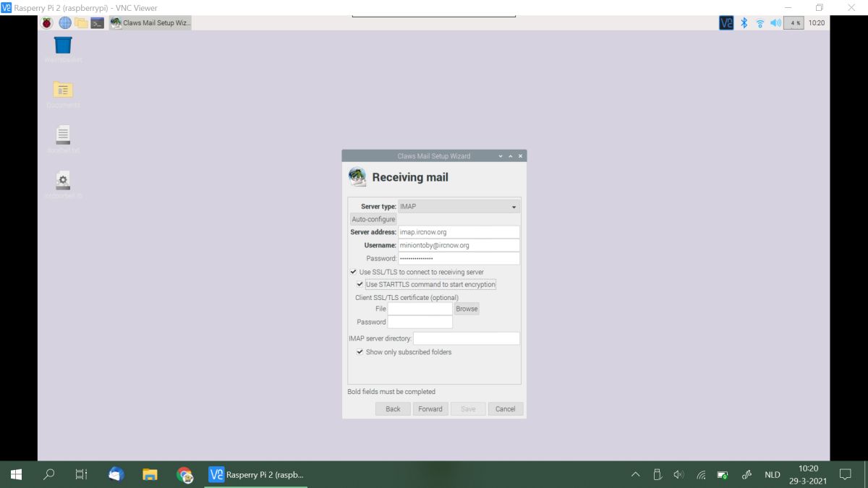This screenshot has height=488, width=868.
Task: Focus the certificate Password field
Action: pos(420,322)
